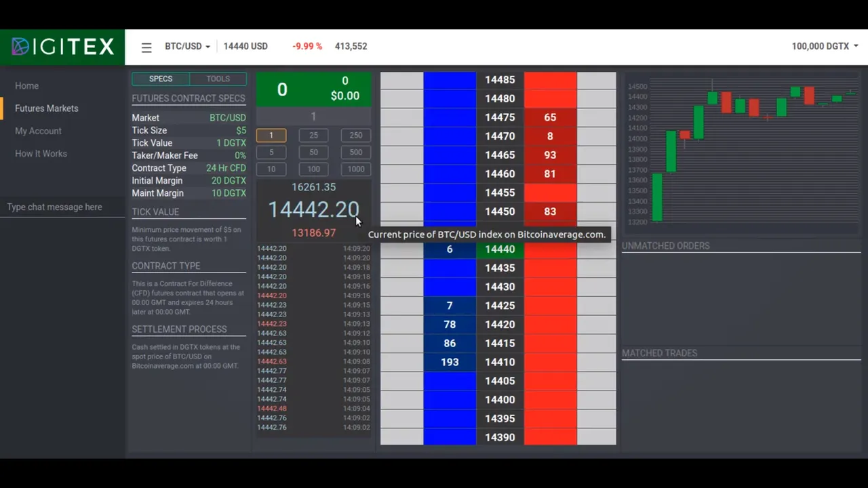Click the 413,552 volume value
The height and width of the screenshot is (488, 868).
tap(351, 46)
